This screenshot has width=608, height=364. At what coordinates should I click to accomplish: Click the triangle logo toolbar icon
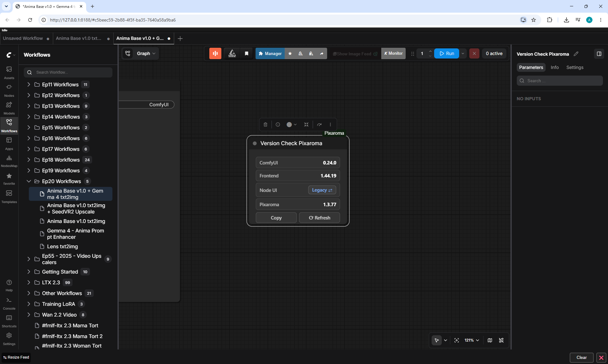pos(232,53)
